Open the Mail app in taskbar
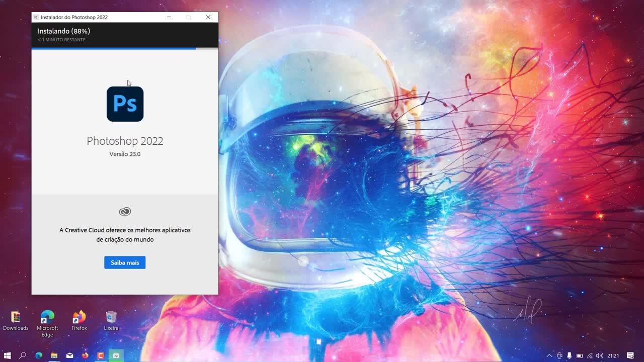 [x=70, y=355]
